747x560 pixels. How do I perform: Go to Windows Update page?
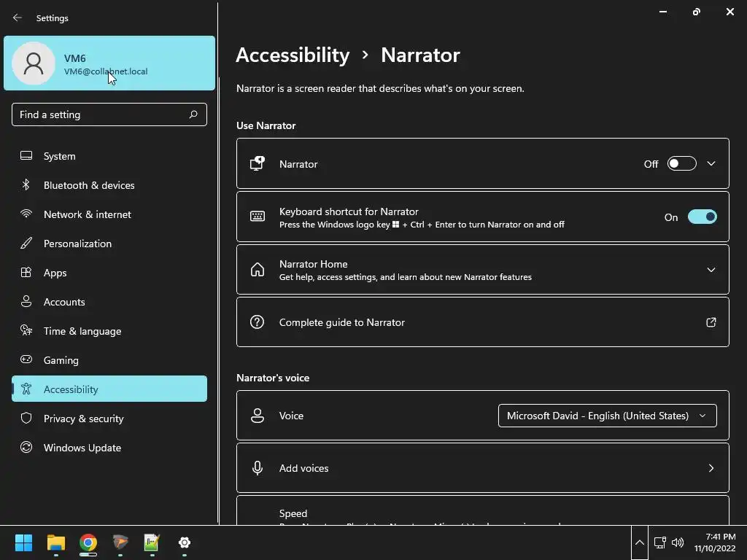109,447
